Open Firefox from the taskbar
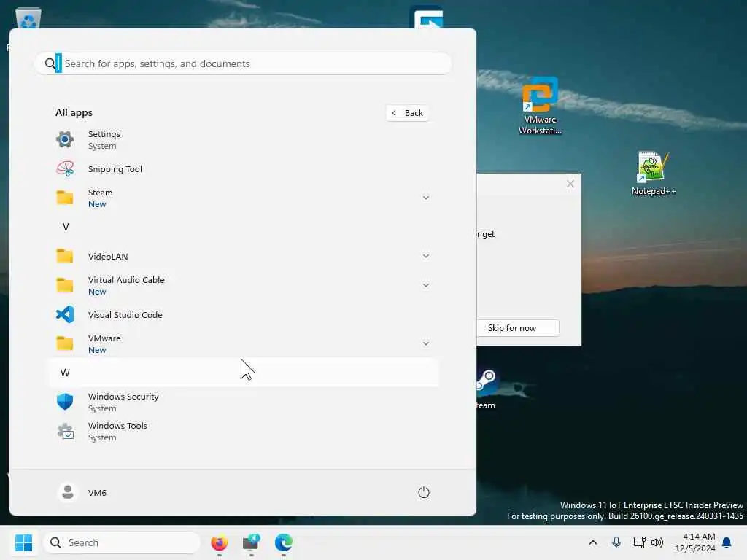This screenshot has height=560, width=747. point(219,542)
